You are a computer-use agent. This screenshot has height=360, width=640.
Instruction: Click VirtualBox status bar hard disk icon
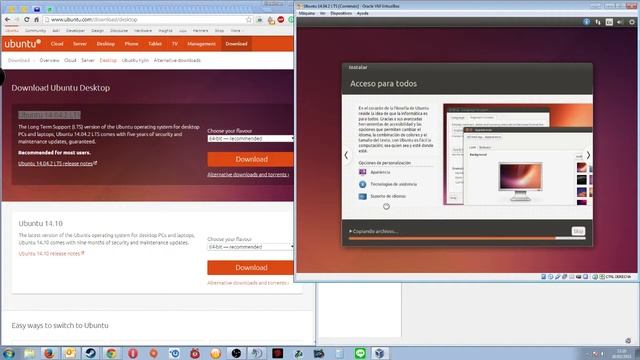click(x=544, y=277)
